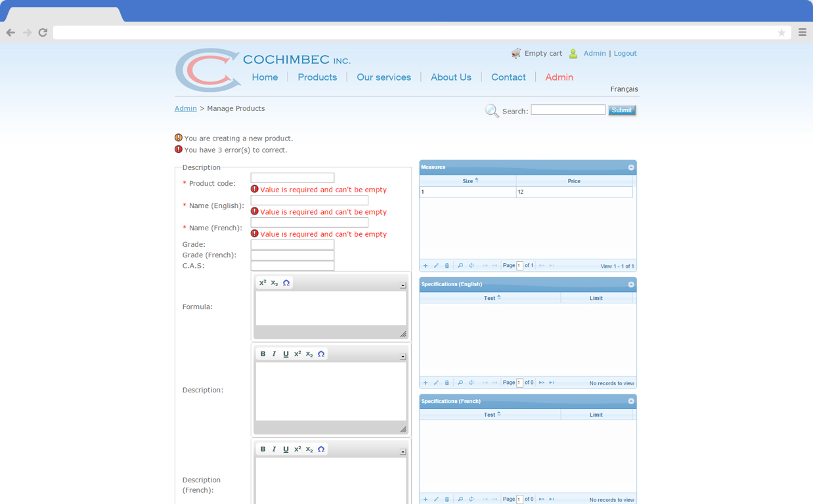Screen dimensions: 813x504
Task: Toggle underline in the Description (French) editor
Action: click(286, 449)
